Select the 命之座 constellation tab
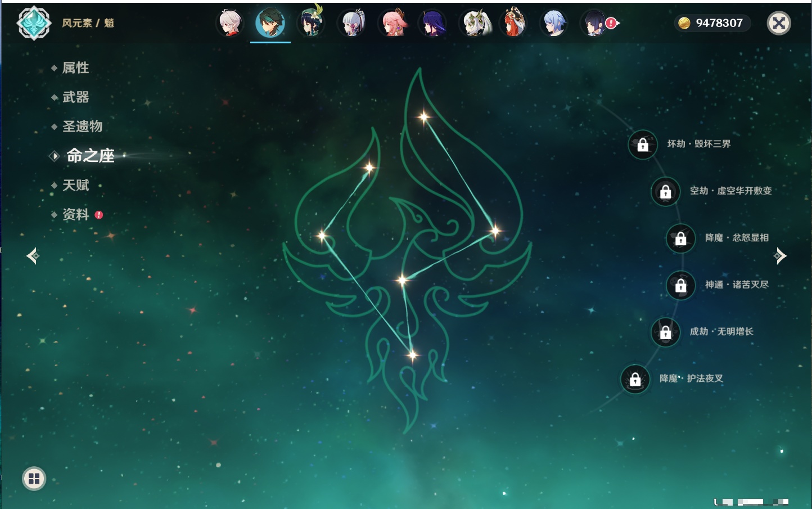Screen dimensions: 812x509 90,156
